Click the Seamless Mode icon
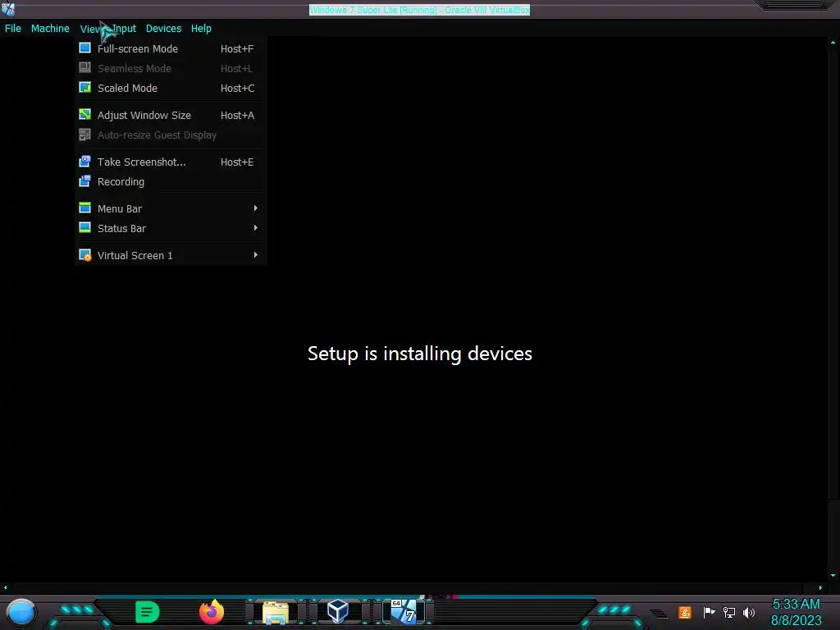The width and height of the screenshot is (840, 630). (84, 68)
